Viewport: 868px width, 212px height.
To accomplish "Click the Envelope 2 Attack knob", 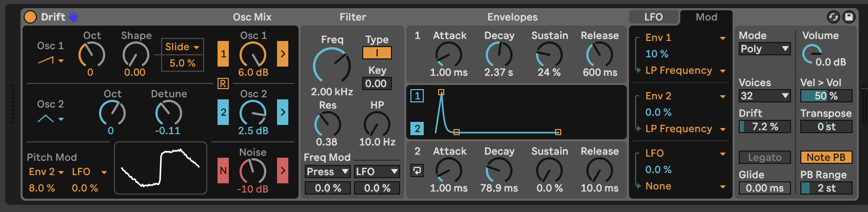I will pyautogui.click(x=449, y=170).
